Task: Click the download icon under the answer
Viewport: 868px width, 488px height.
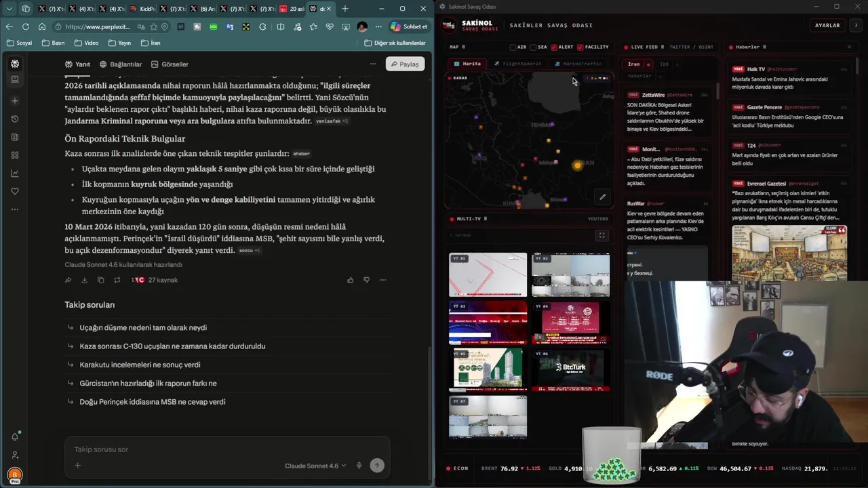Action: click(x=84, y=280)
